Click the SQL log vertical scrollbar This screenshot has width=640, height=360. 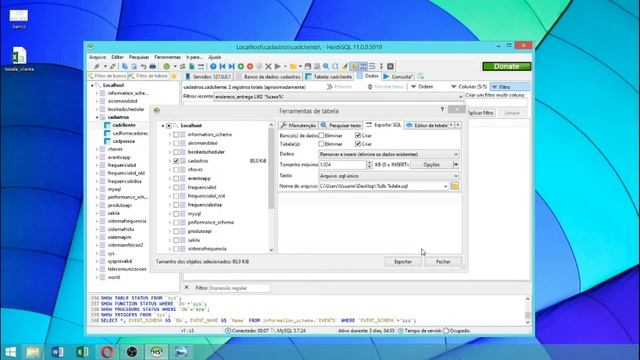527,310
